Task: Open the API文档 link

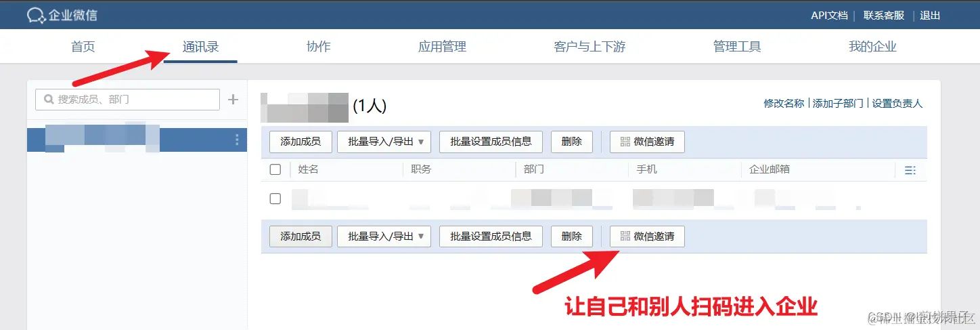Action: 829,15
